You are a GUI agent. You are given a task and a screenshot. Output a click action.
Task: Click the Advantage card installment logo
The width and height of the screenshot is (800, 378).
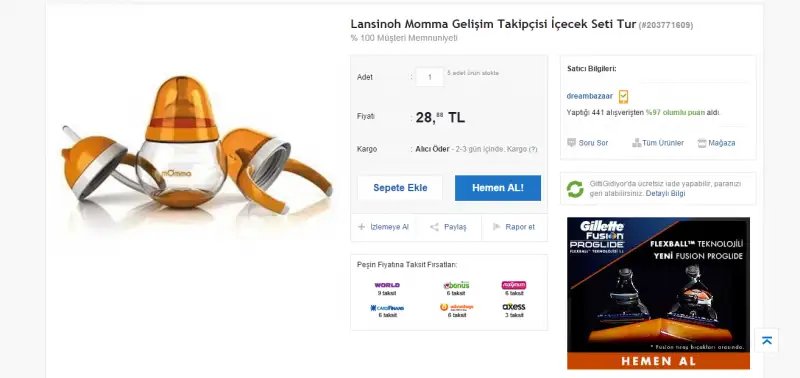[x=456, y=307]
